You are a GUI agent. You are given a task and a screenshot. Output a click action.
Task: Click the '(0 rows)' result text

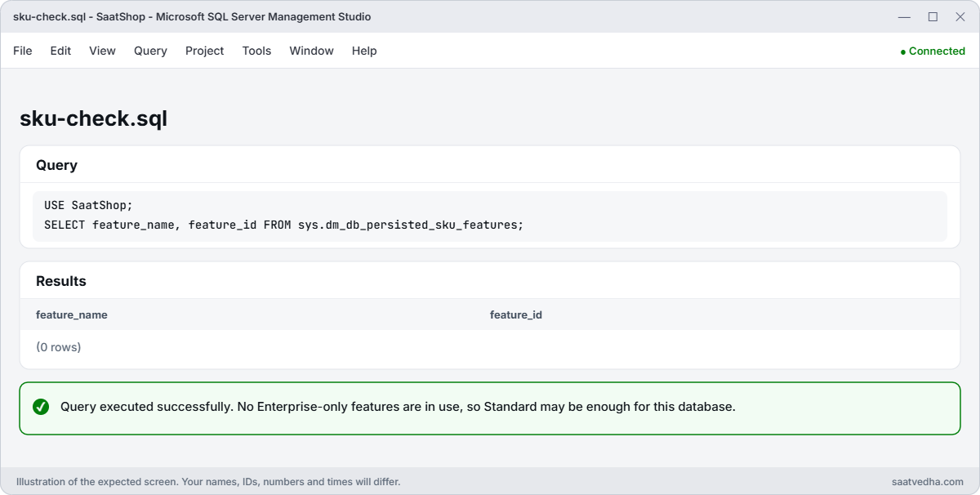tap(59, 347)
